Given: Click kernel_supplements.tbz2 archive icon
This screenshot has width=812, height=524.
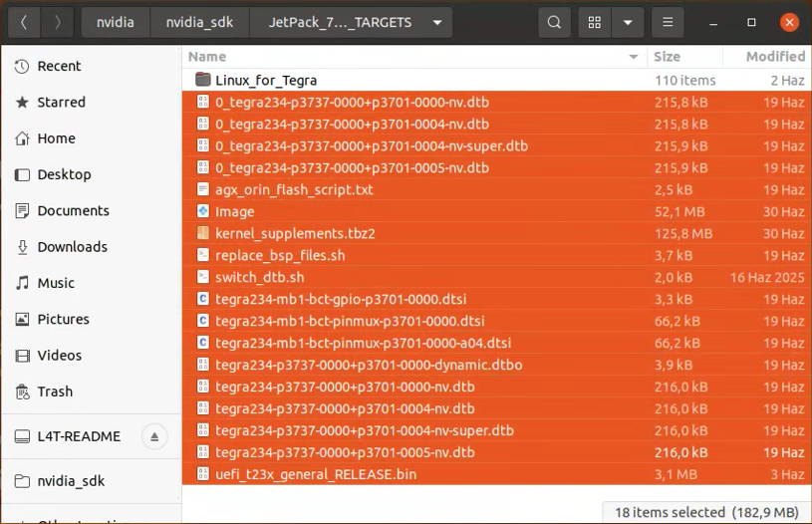Looking at the screenshot, I should click(203, 233).
